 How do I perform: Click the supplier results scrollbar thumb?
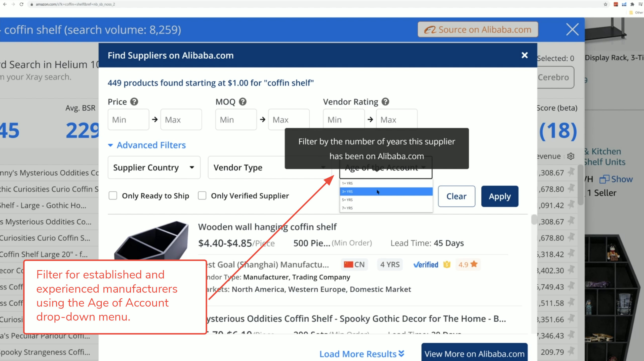coord(534,219)
